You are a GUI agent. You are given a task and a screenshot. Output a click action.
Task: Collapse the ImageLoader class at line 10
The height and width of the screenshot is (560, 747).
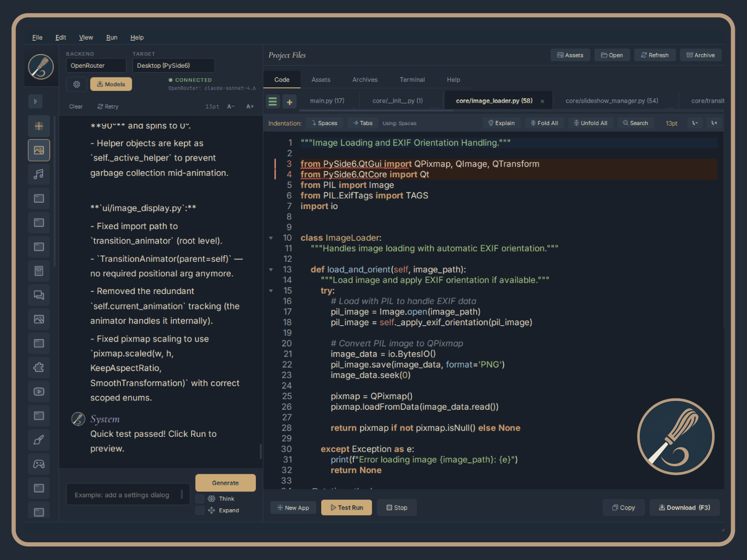[271, 238]
